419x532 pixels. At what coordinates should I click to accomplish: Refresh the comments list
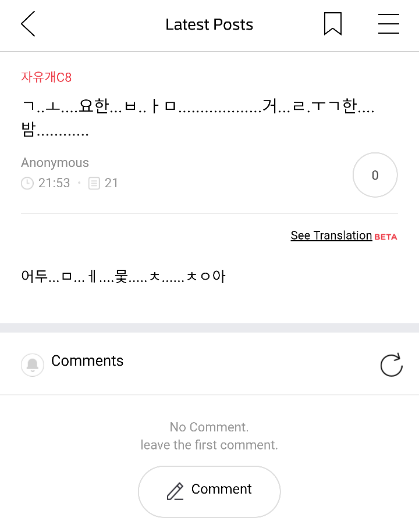391,365
